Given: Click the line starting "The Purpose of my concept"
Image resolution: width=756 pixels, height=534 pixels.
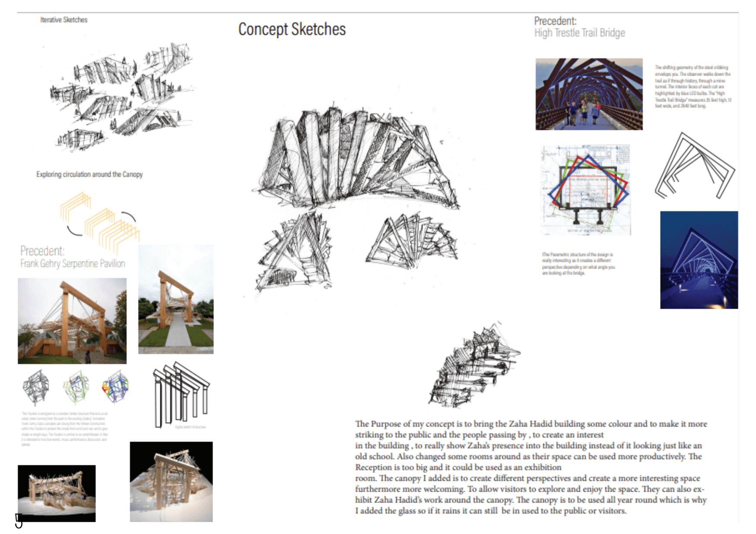Looking at the screenshot, I should click(531, 424).
